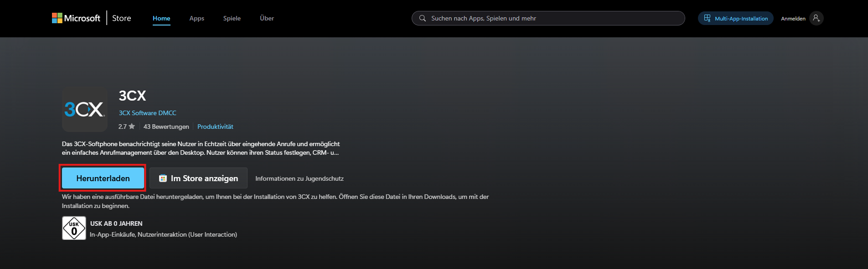Open the user account avatar icon

(816, 18)
